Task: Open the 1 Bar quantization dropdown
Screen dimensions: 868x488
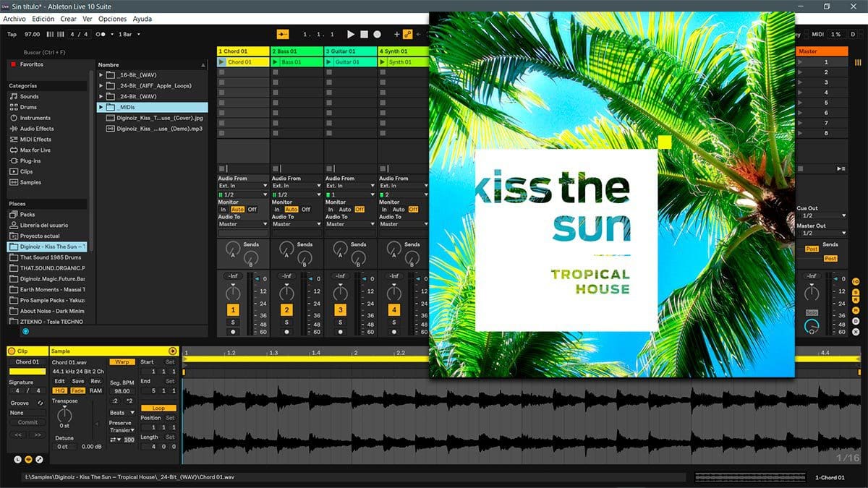Action: (x=129, y=34)
